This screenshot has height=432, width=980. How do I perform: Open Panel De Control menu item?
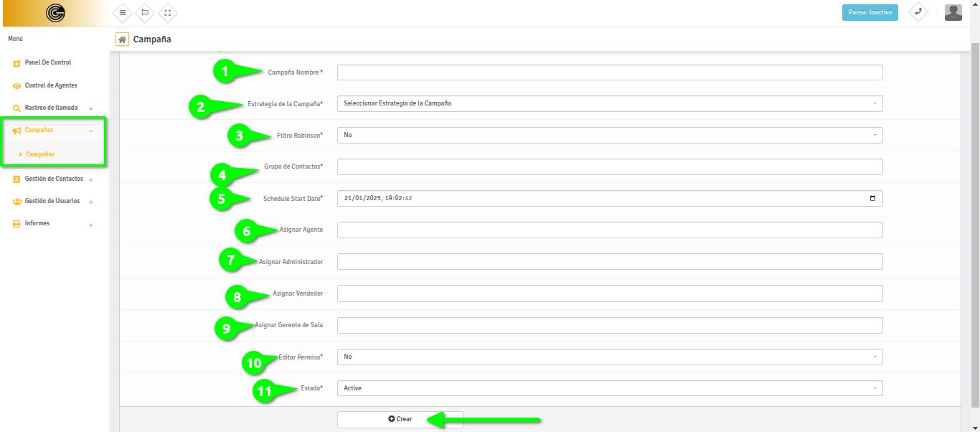click(x=47, y=63)
